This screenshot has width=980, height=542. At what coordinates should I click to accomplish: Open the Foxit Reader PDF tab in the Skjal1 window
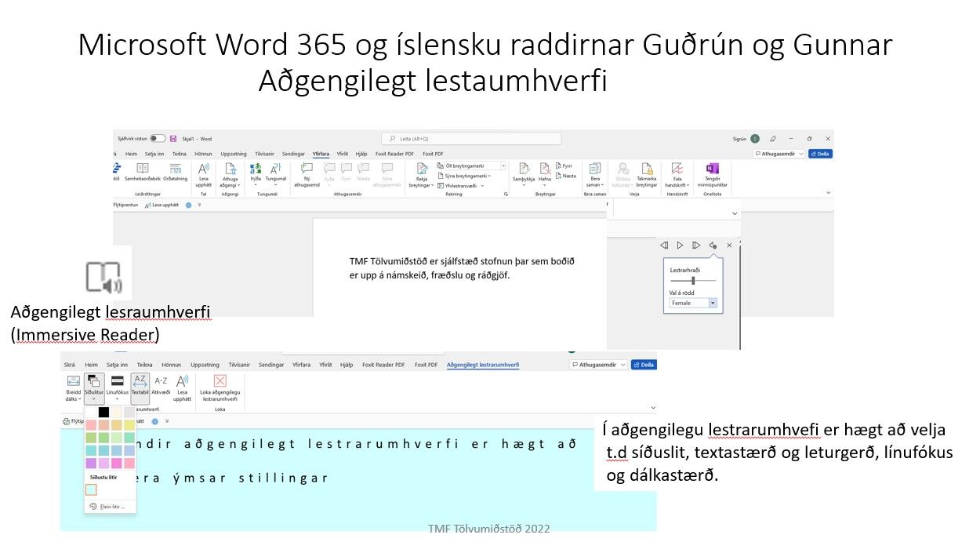(394, 154)
